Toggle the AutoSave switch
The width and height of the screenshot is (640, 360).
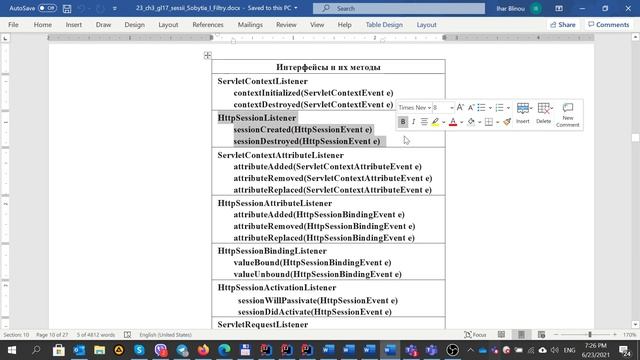[x=47, y=8]
